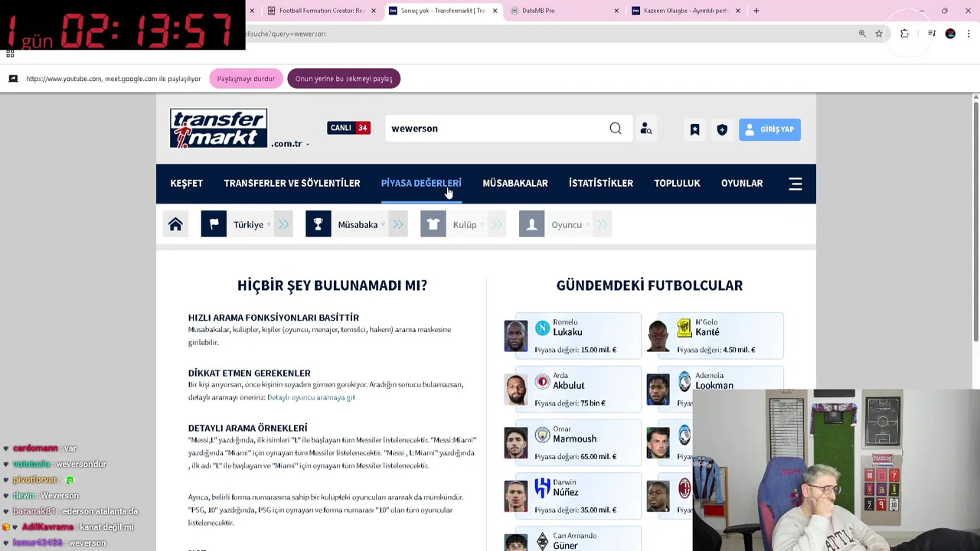Open the media control icon in browser toolbar
The height and width of the screenshot is (551, 980).
pos(932,34)
